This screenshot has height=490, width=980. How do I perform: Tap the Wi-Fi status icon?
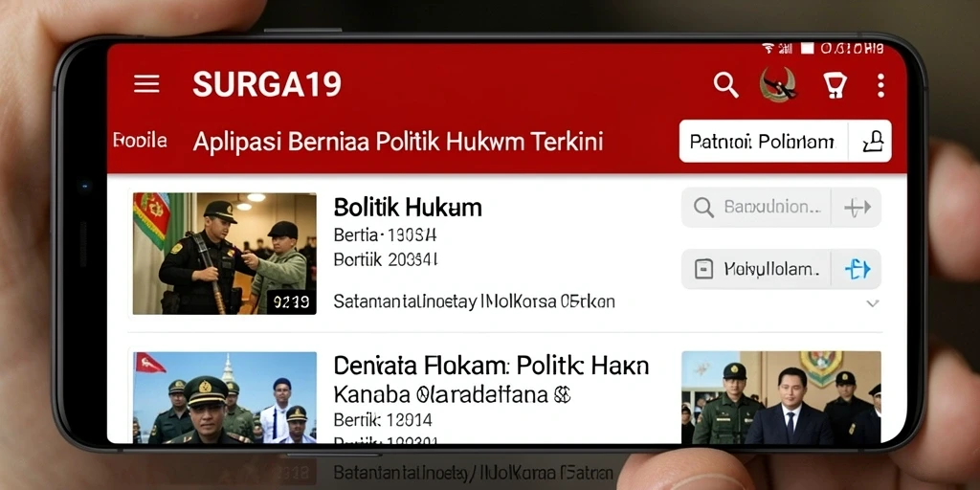pyautogui.click(x=768, y=48)
